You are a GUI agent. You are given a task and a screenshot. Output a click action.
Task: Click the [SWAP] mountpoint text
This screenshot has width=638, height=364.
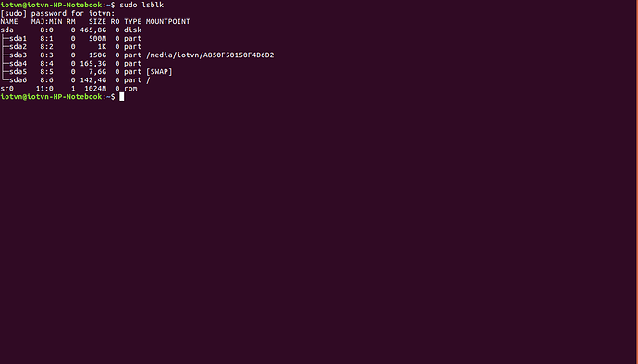pyautogui.click(x=159, y=71)
